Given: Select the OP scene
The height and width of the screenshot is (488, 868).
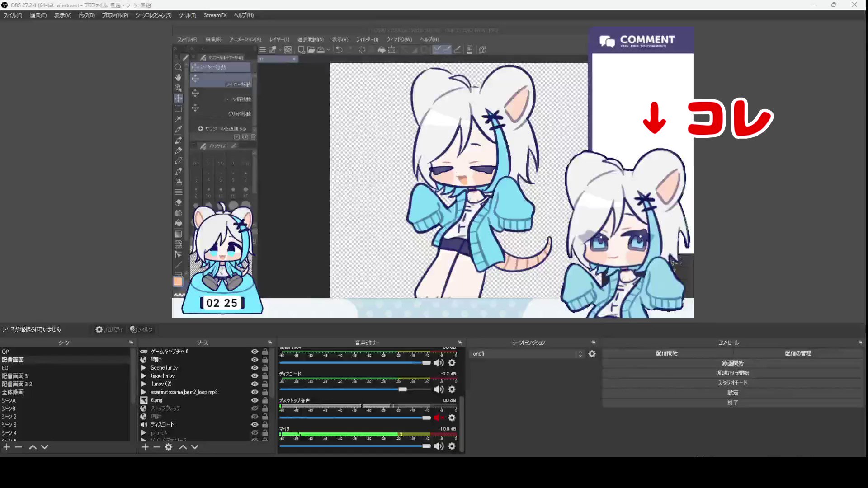Looking at the screenshot, I should (66, 352).
